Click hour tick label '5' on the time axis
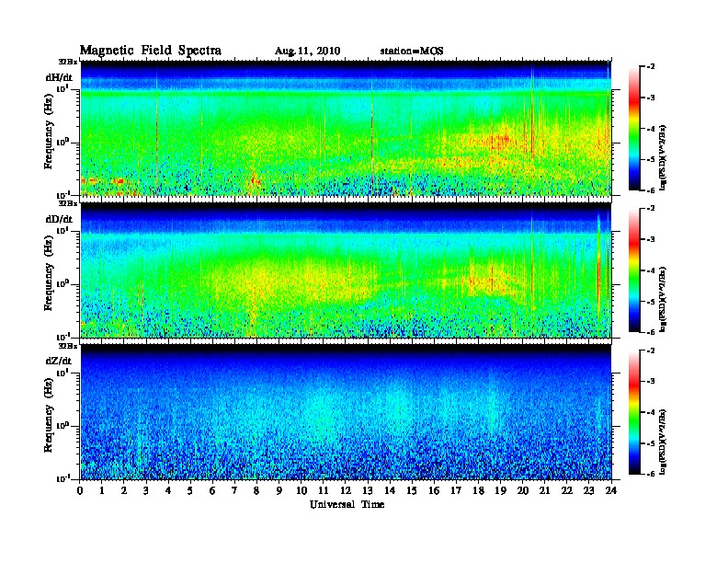This screenshot has height=563, width=728. tap(190, 490)
